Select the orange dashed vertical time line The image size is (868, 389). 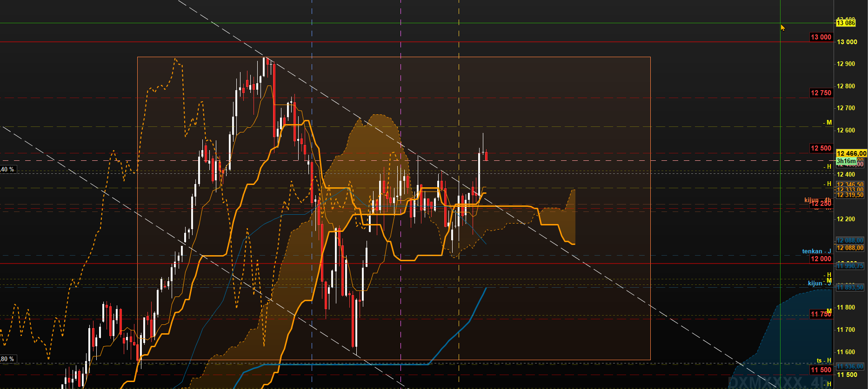coord(459,194)
